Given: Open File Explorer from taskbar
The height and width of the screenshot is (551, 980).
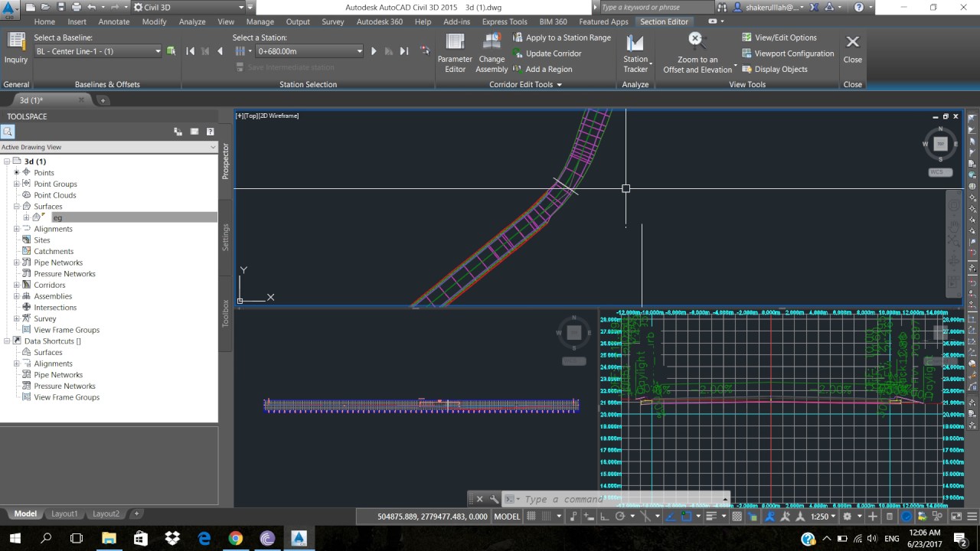Looking at the screenshot, I should [108, 538].
